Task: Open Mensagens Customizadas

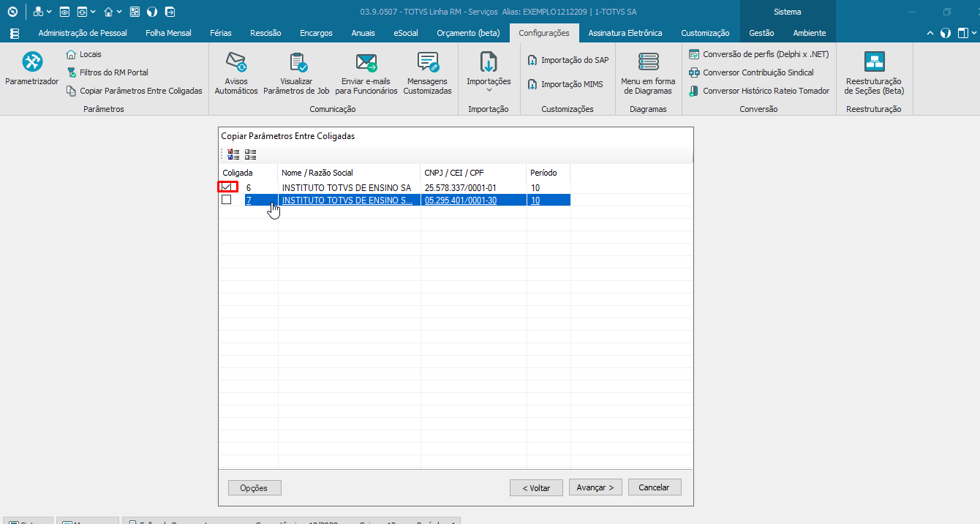Action: point(427,73)
